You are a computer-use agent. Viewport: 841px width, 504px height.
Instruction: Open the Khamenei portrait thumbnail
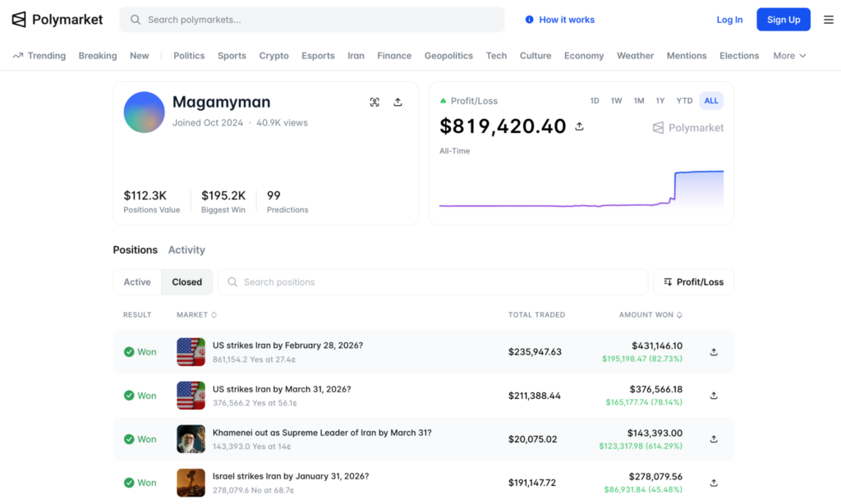(x=191, y=439)
